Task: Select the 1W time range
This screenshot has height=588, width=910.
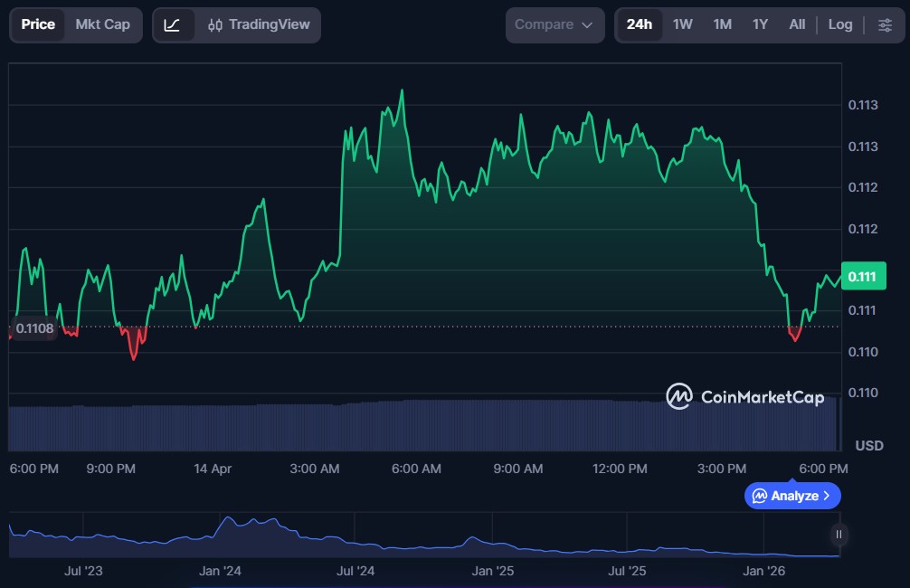Action: pyautogui.click(x=683, y=24)
